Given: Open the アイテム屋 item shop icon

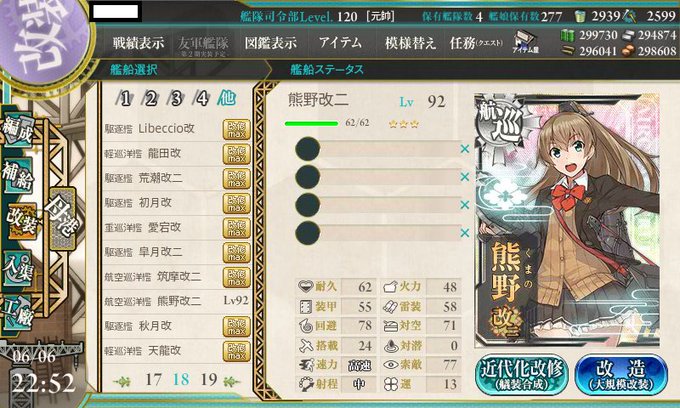Looking at the screenshot, I should point(525,42).
